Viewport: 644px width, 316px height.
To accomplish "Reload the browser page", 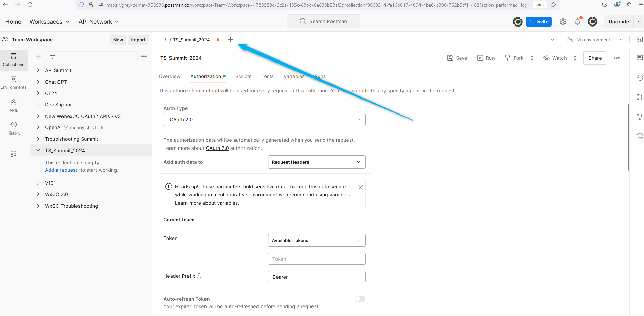I will [30, 5].
